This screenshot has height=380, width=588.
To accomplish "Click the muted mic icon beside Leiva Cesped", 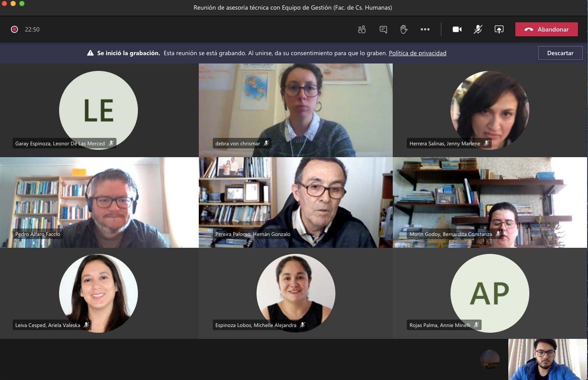I will point(86,325).
